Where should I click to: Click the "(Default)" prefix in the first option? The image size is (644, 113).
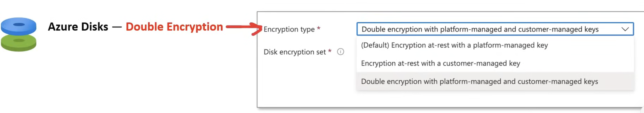[375, 45]
